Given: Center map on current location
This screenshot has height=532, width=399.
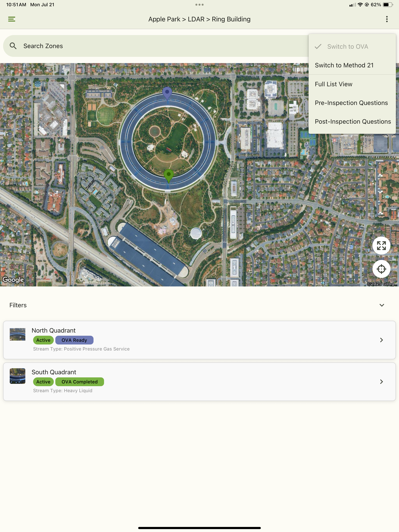Looking at the screenshot, I should click(381, 269).
